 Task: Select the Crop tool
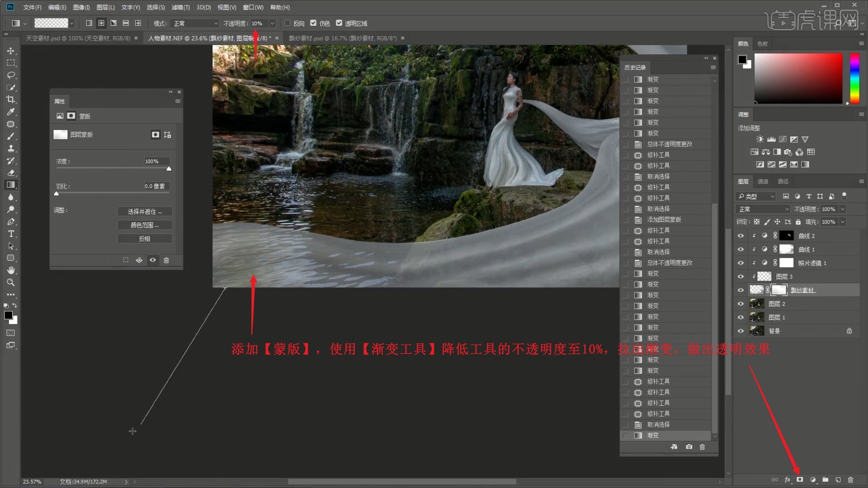tap(11, 99)
